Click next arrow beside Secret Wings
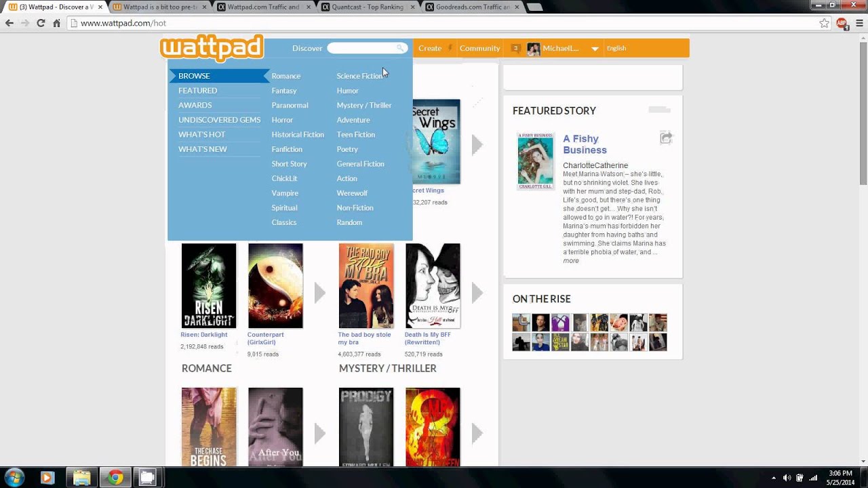This screenshot has height=488, width=868. [477, 144]
